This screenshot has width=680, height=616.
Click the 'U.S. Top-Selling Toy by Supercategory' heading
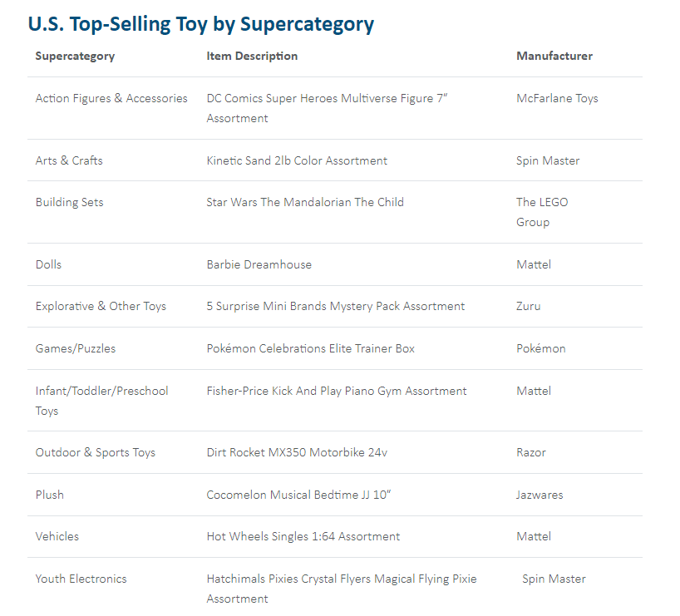(201, 24)
